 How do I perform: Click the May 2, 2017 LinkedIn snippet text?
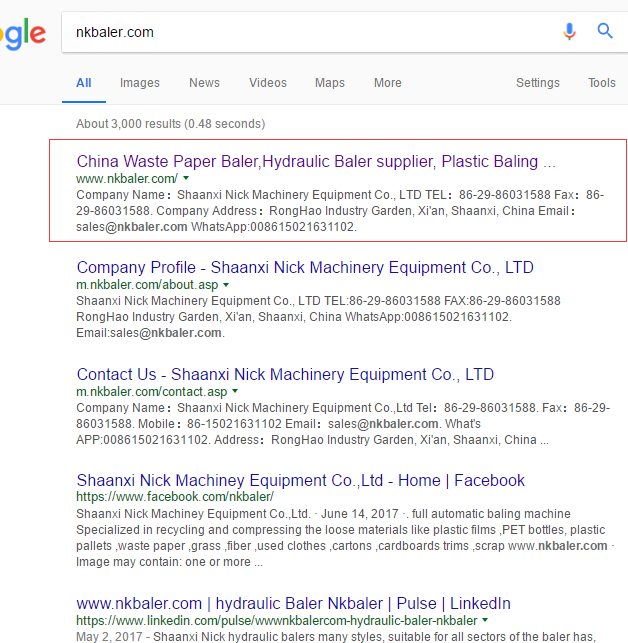pyautogui.click(x=336, y=637)
